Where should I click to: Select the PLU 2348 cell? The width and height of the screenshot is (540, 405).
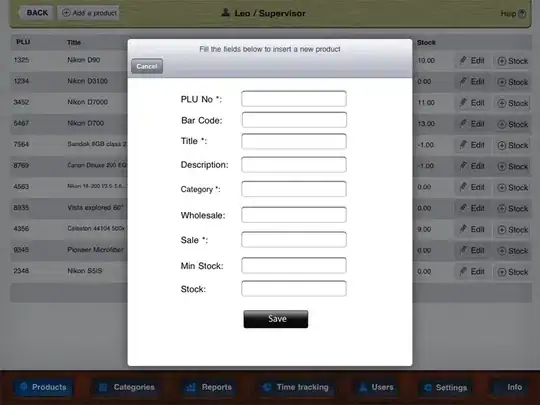pyautogui.click(x=21, y=271)
